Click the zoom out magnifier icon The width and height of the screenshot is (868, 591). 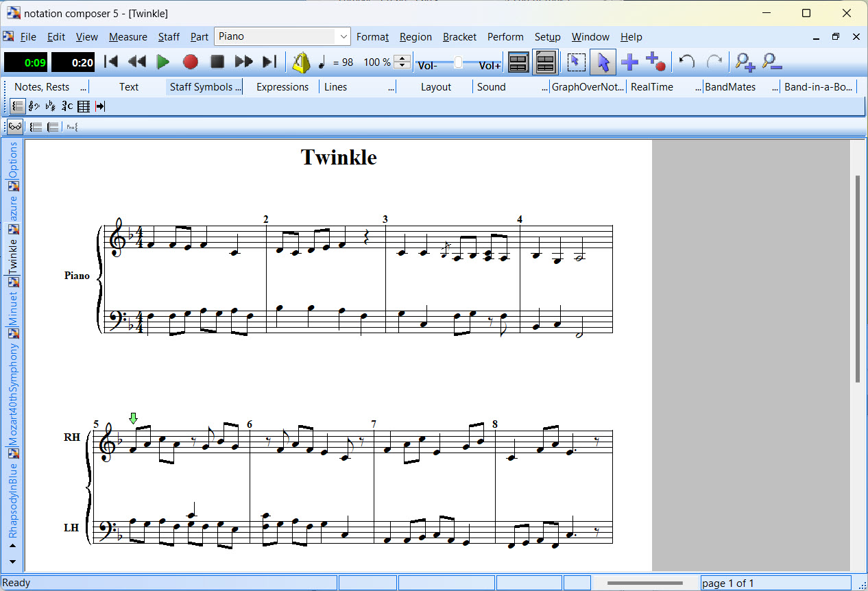[772, 62]
